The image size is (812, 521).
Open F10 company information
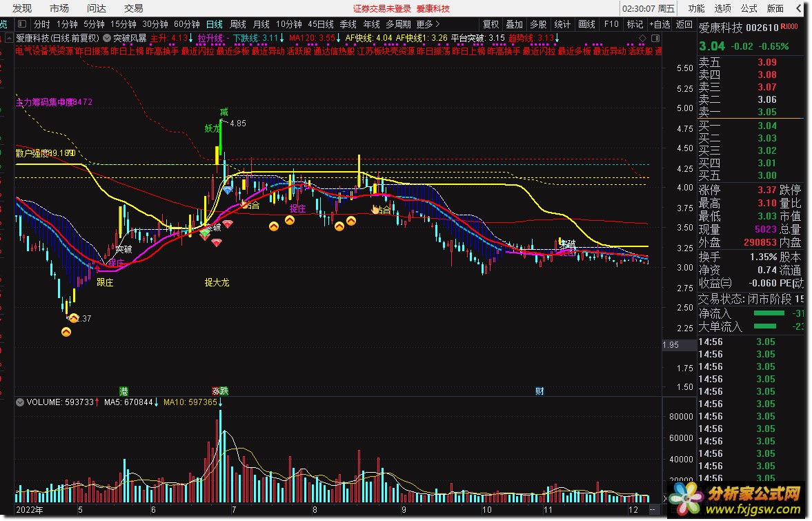pyautogui.click(x=611, y=24)
